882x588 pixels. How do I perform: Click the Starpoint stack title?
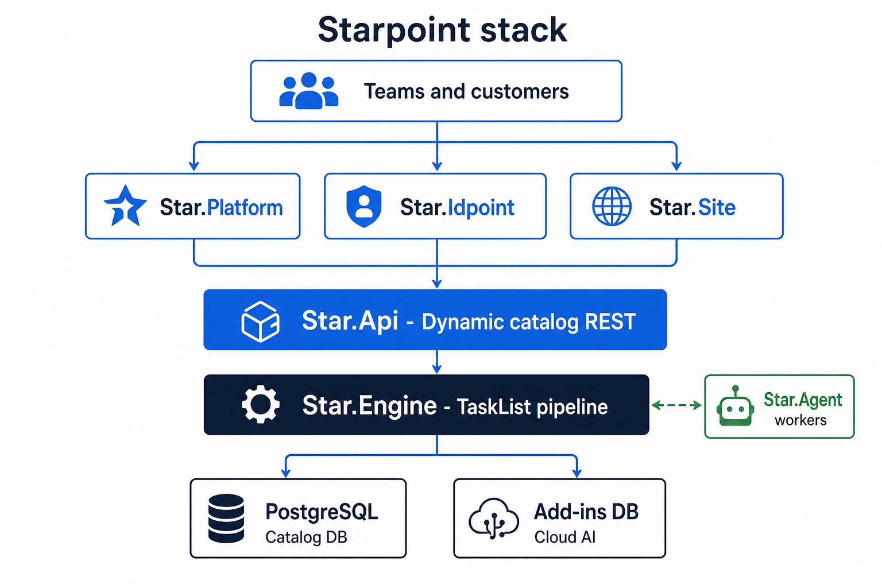coord(442,30)
